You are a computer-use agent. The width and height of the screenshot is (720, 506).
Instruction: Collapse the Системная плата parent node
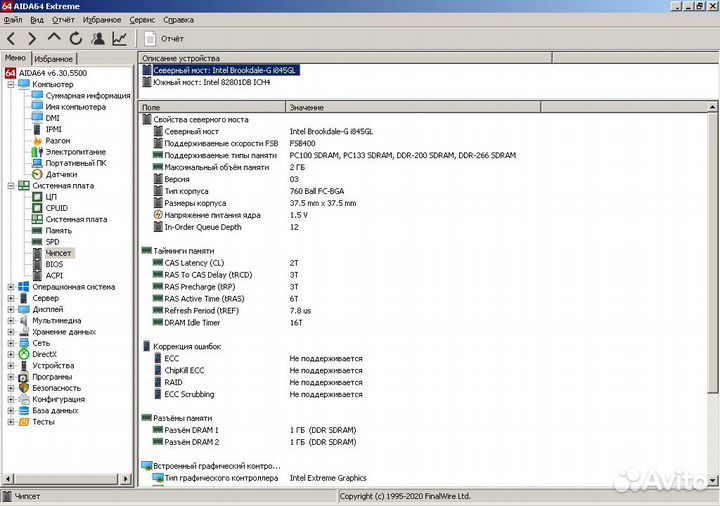(x=11, y=186)
